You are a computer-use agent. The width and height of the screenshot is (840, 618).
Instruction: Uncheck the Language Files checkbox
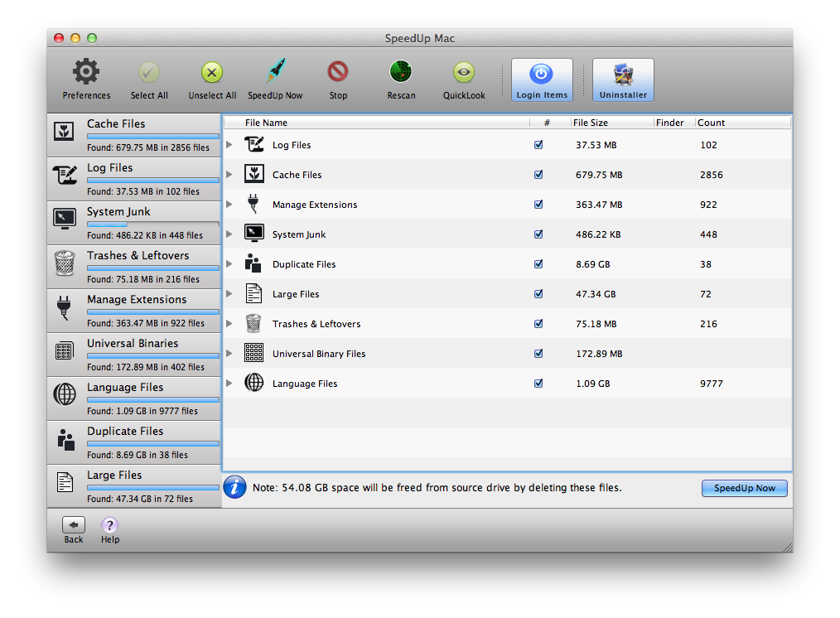538,383
